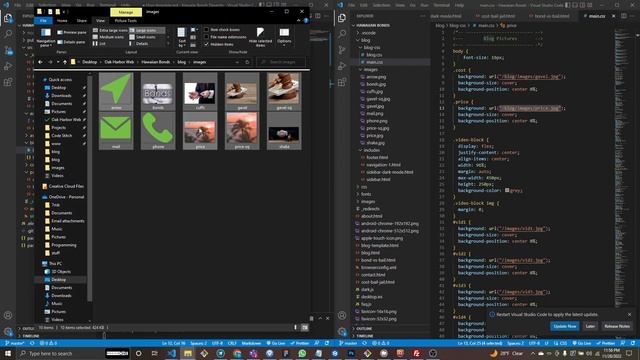Open Run and Debug in right VS Code window
The height and width of the screenshot is (360, 640).
342,66
